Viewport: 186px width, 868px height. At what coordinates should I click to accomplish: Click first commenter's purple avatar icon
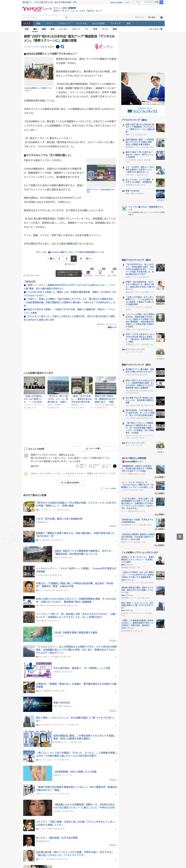pyautogui.click(x=26, y=456)
